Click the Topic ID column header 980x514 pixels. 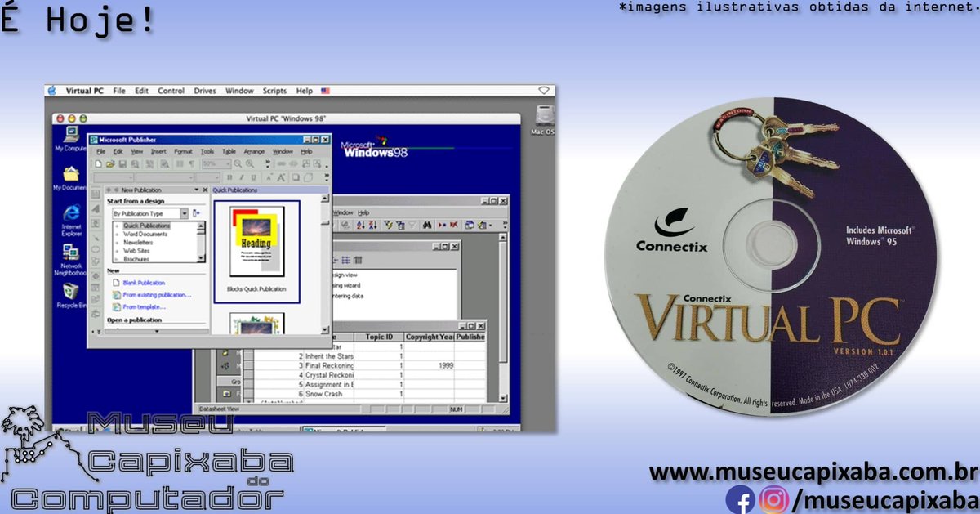pyautogui.click(x=379, y=337)
